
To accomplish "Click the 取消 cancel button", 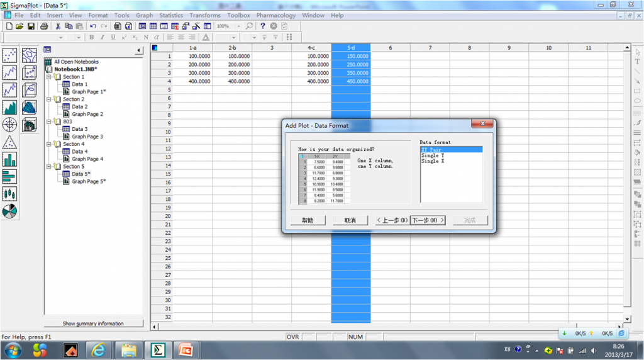I will click(x=350, y=220).
